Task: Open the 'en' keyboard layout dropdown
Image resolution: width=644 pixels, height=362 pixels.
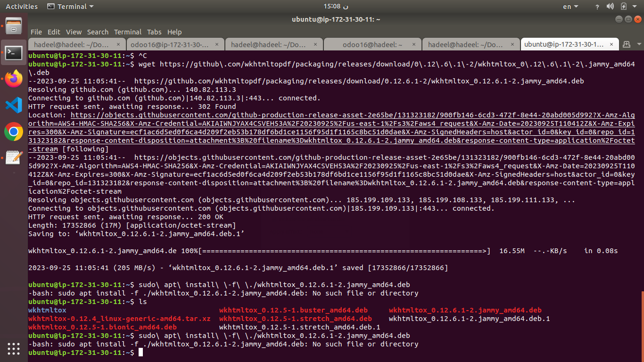Action: point(571,7)
